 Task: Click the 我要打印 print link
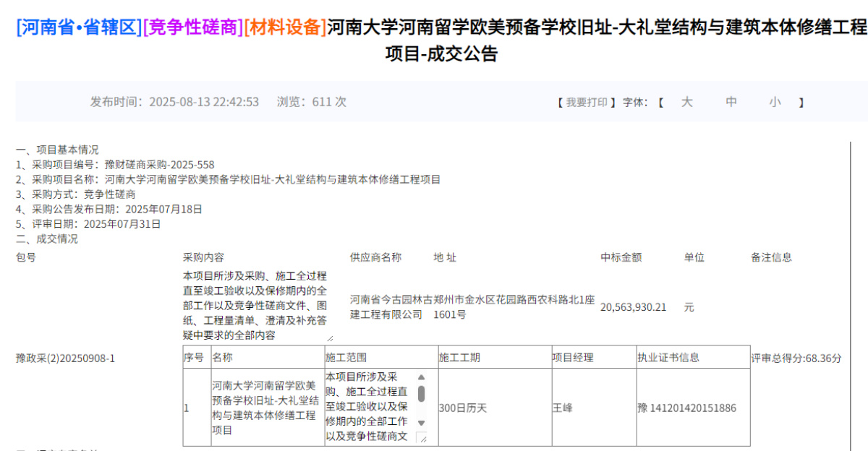[587, 103]
